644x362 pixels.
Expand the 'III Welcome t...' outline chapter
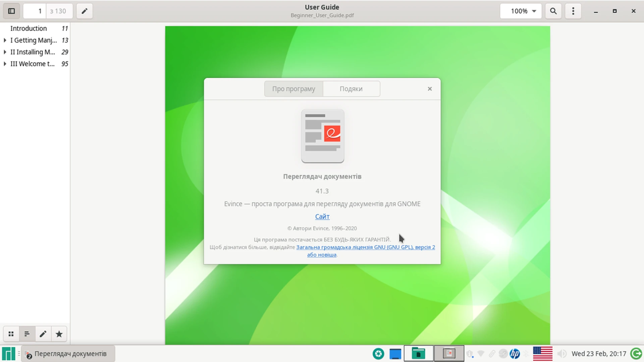point(5,64)
